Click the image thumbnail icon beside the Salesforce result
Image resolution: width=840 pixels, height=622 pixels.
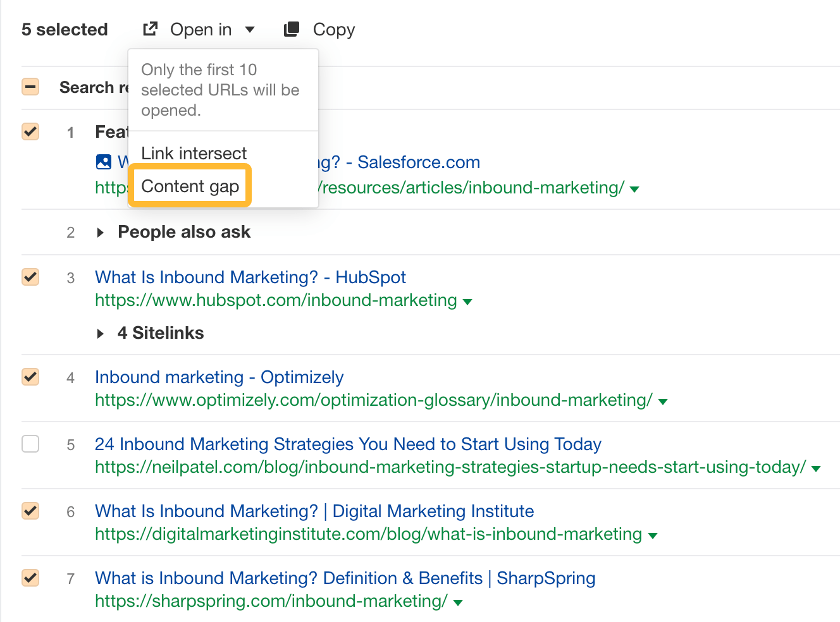(104, 162)
